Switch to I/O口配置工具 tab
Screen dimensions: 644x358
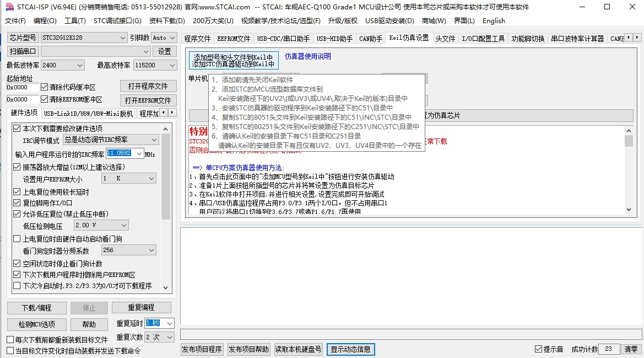point(483,38)
